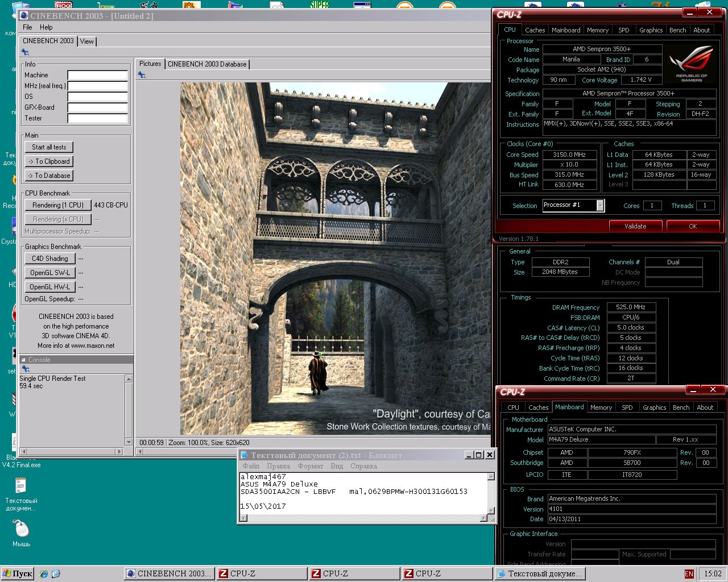Click the M4A79 Deluxe model value
This screenshot has width=728, height=582.
(x=601, y=440)
